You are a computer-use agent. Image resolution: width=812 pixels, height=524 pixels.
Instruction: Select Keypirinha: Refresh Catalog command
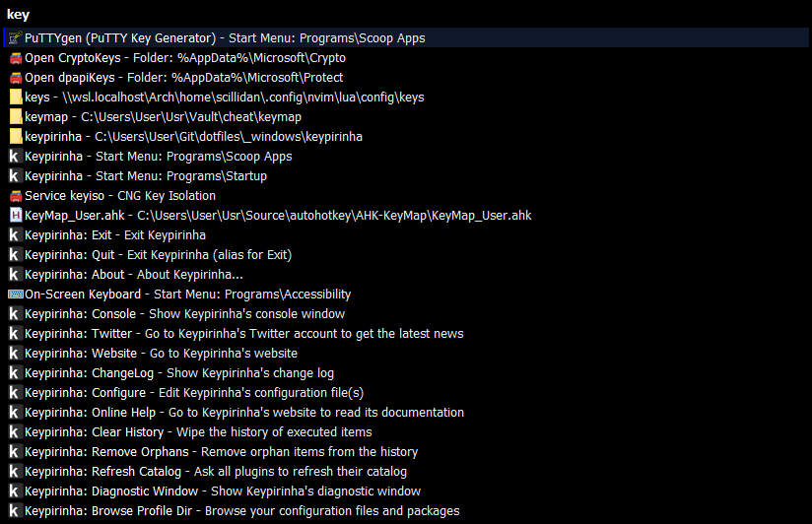[406, 471]
